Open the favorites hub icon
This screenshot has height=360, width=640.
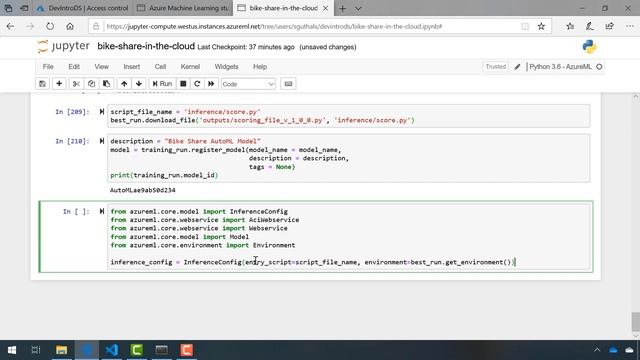click(570, 27)
